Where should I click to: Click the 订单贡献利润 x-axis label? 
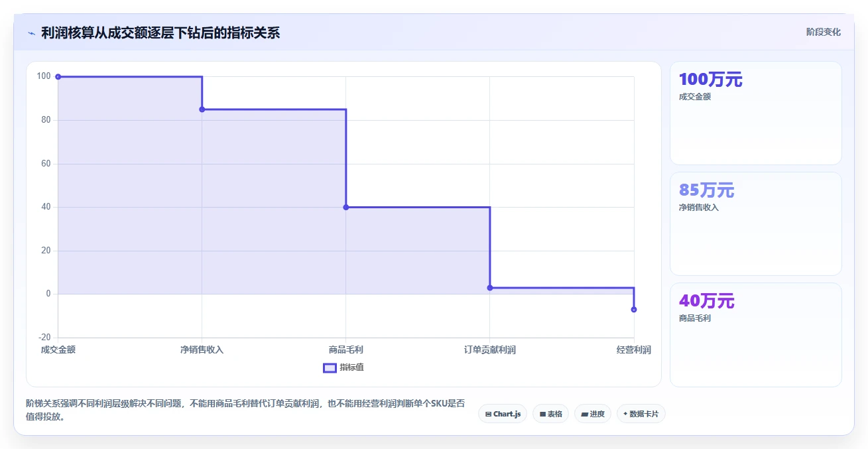point(490,350)
